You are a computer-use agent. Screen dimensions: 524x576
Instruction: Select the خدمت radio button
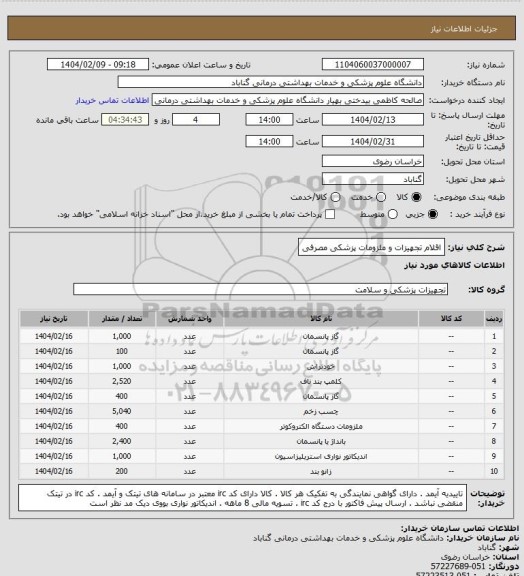pos(381,197)
